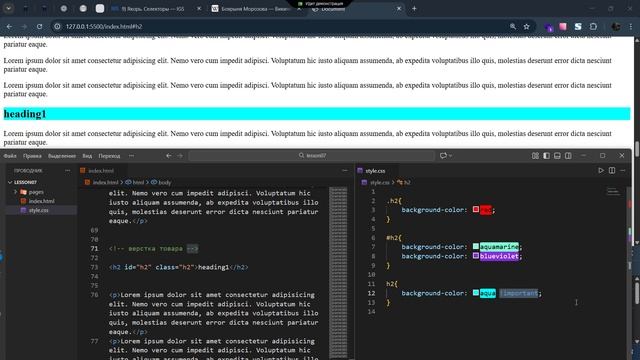
Task: Open the Файл menu in VS Code
Action: [x=10, y=156]
